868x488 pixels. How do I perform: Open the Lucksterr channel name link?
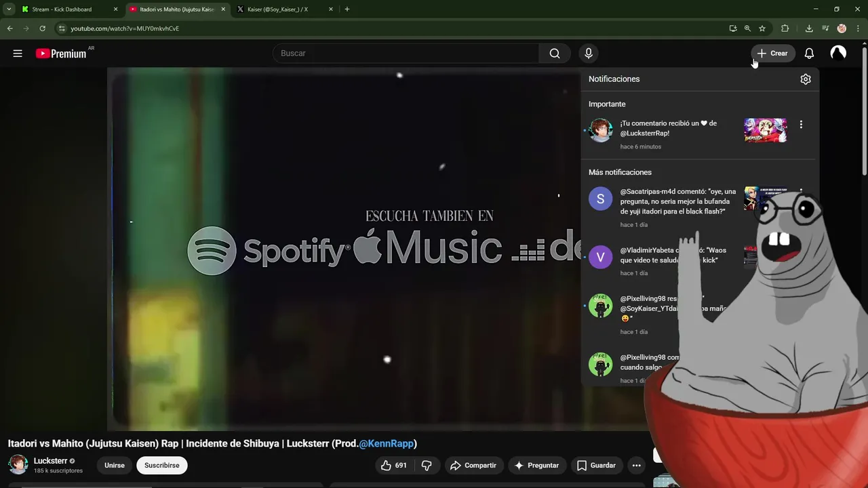(x=51, y=461)
